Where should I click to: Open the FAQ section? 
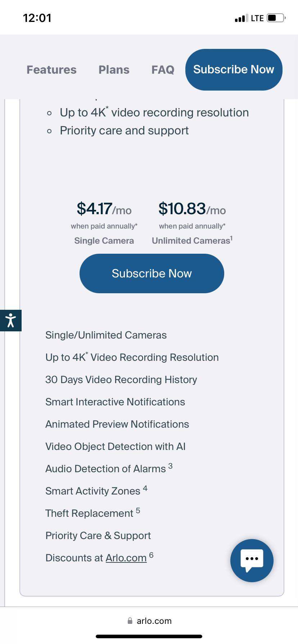click(x=163, y=70)
